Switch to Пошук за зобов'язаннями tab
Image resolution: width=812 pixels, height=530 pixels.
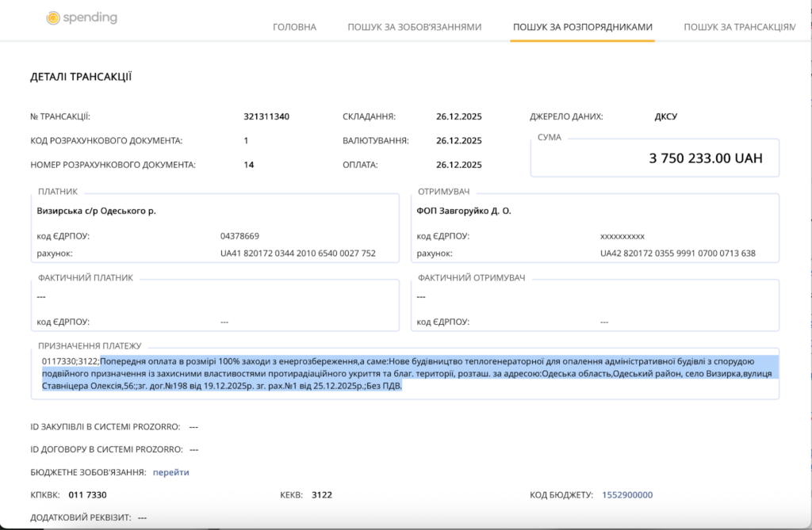click(x=414, y=27)
